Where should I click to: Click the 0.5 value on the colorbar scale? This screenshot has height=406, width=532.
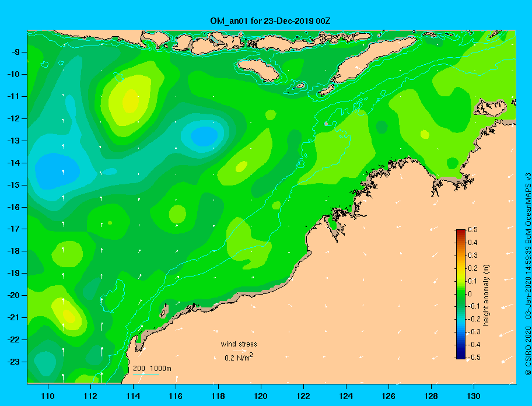coord(473,230)
